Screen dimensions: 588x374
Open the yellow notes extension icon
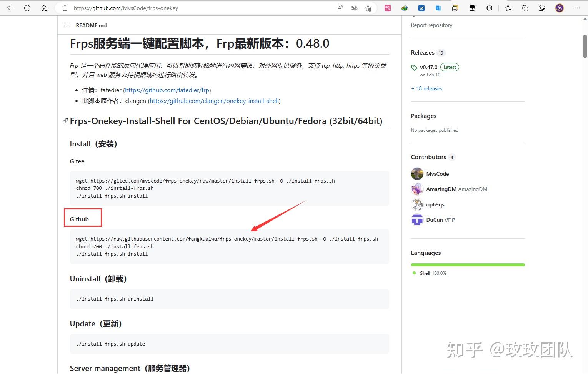pyautogui.click(x=455, y=8)
